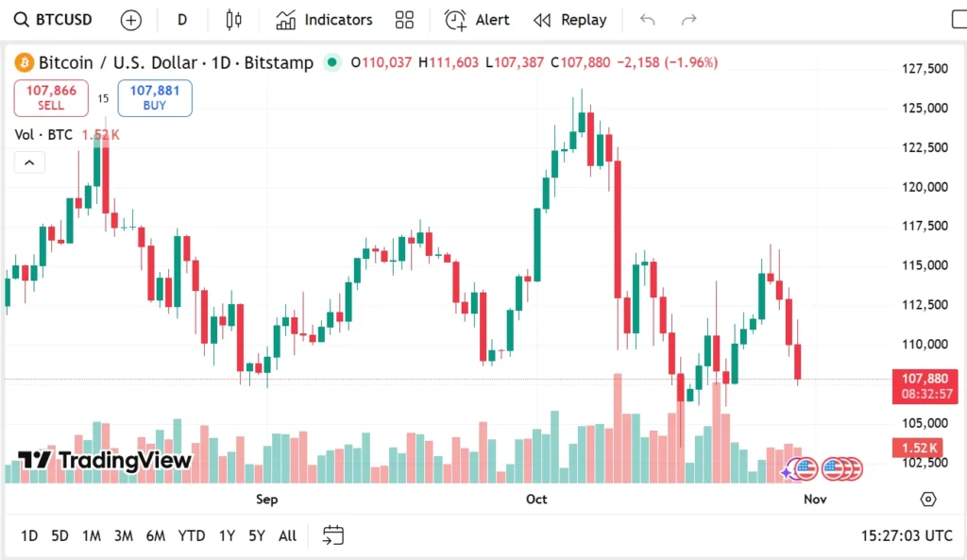967x560 pixels.
Task: Start bar Replay mode
Action: [x=570, y=20]
